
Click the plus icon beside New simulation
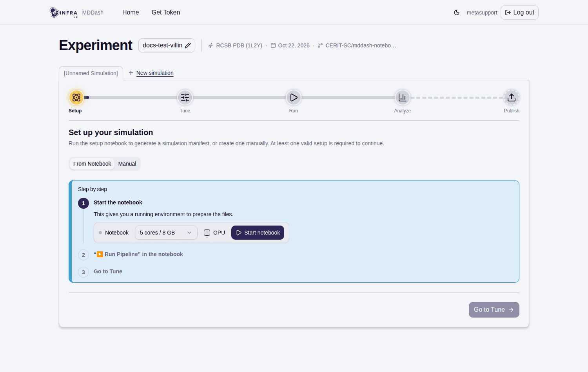(131, 73)
